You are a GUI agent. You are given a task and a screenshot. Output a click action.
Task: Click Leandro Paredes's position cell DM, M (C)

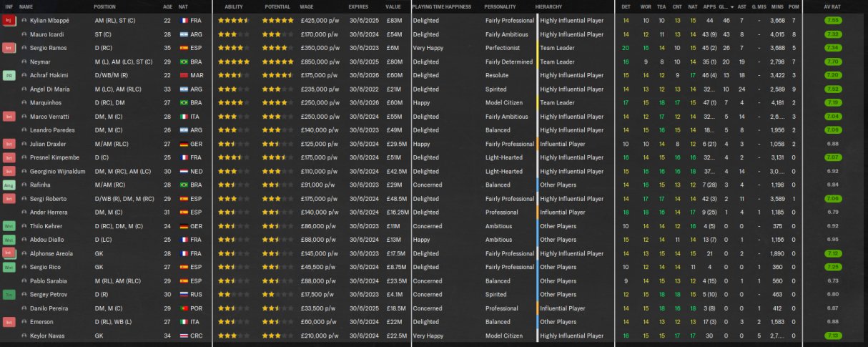click(108, 130)
